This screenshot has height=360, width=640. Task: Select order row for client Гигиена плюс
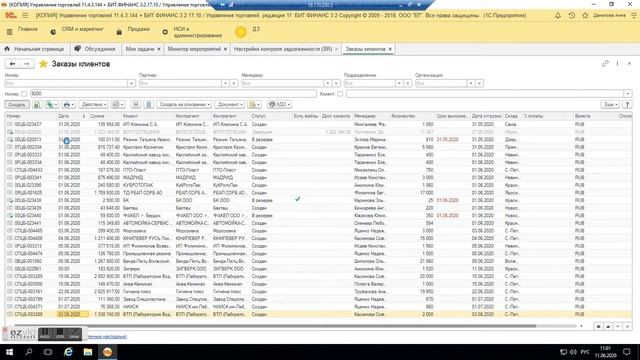click(x=318, y=291)
